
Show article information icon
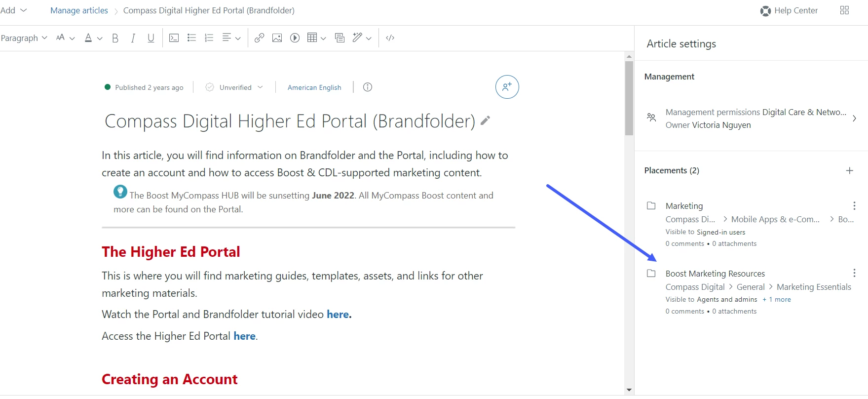tap(368, 87)
